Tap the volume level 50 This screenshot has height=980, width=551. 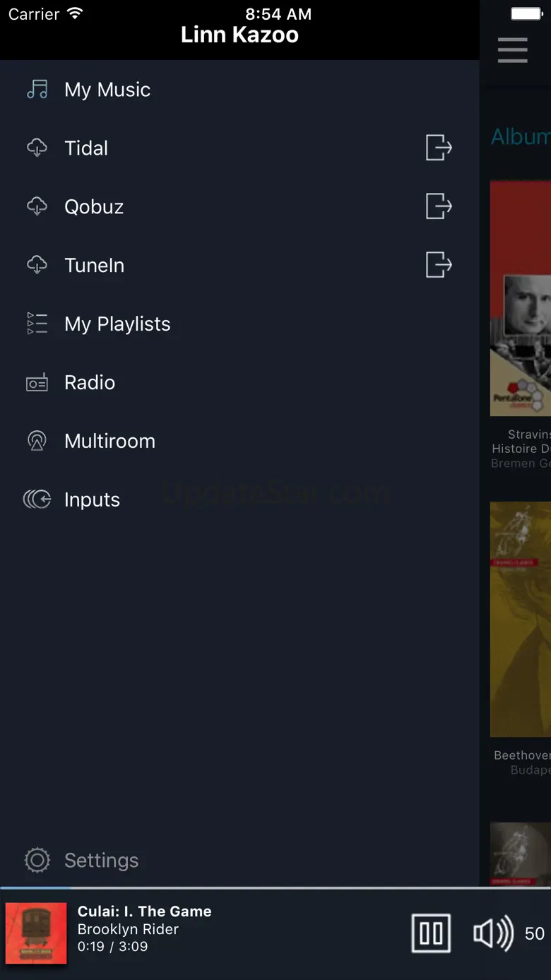coord(535,933)
